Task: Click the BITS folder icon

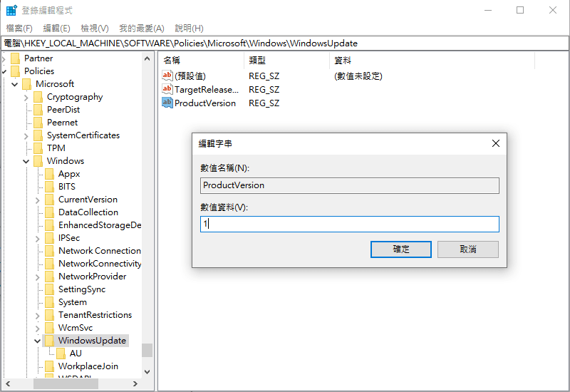Action: click(49, 187)
